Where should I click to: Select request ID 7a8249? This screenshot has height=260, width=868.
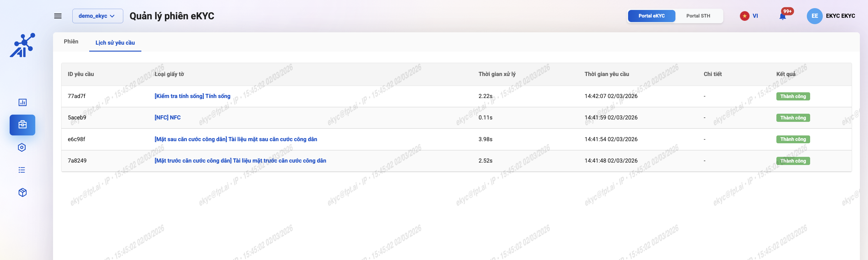pyautogui.click(x=77, y=161)
